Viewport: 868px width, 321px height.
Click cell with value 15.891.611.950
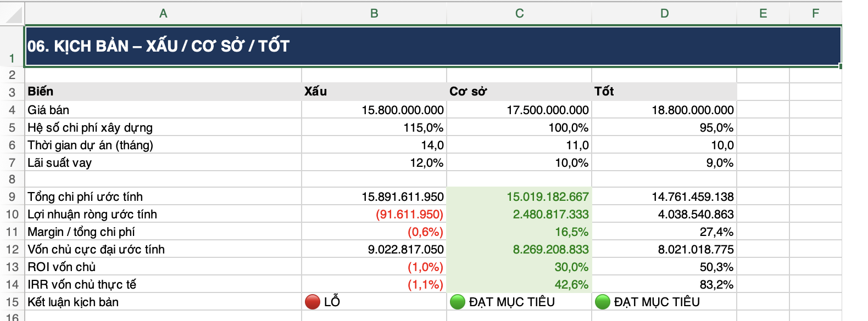[374, 196]
